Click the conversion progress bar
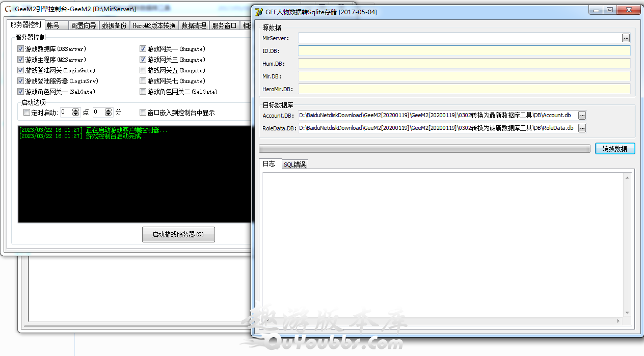The height and width of the screenshot is (356, 644). [x=424, y=149]
